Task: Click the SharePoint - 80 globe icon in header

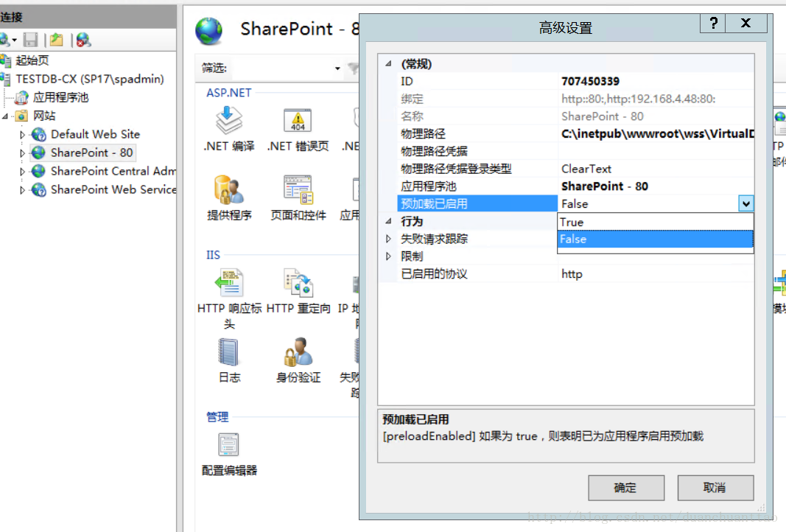Action: tap(209, 31)
